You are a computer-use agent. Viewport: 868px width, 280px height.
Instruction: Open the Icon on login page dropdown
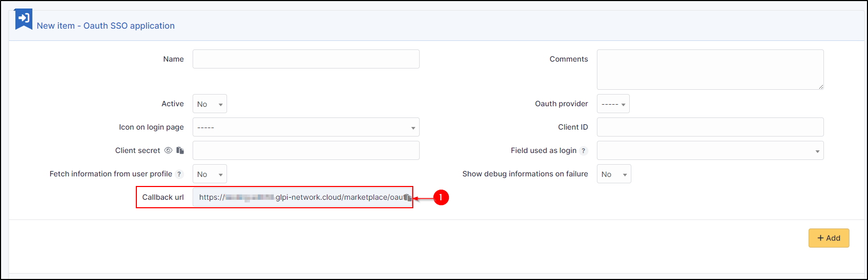click(x=306, y=128)
